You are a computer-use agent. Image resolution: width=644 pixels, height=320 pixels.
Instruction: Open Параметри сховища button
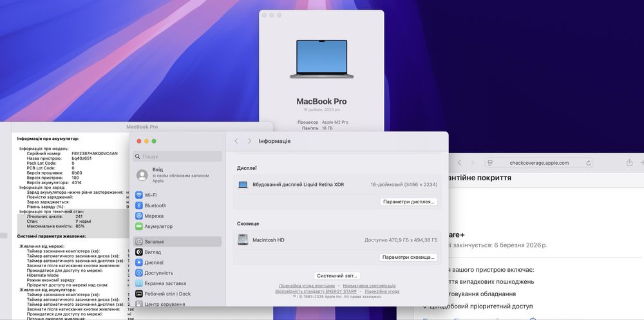[408, 257]
